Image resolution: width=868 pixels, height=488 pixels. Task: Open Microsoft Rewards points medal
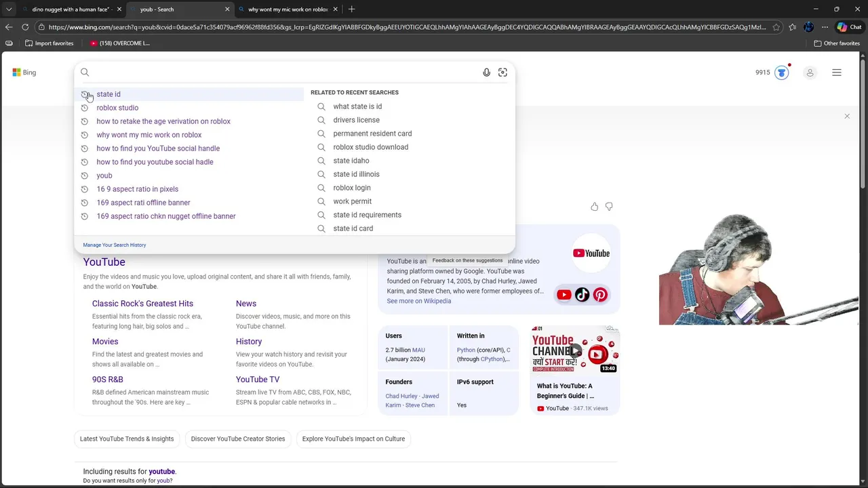click(x=782, y=73)
